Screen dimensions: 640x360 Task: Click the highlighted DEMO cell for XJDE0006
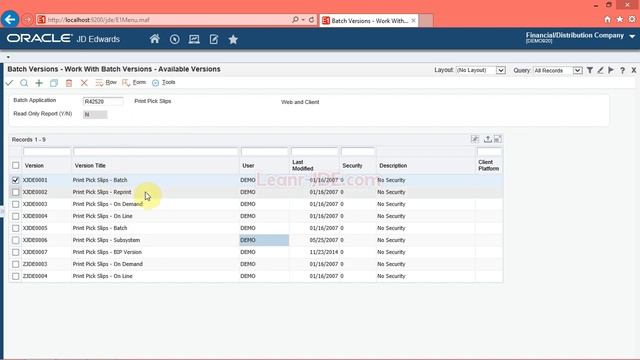[264, 240]
